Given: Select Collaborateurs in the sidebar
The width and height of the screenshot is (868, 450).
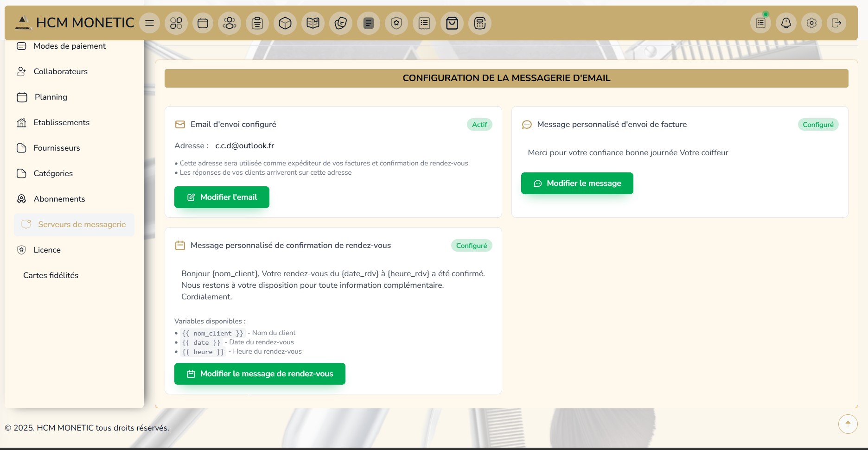Looking at the screenshot, I should 60,71.
